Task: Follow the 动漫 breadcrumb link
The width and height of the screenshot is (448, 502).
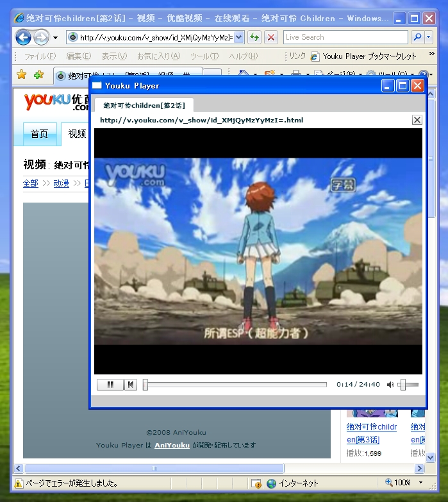Action: point(61,183)
